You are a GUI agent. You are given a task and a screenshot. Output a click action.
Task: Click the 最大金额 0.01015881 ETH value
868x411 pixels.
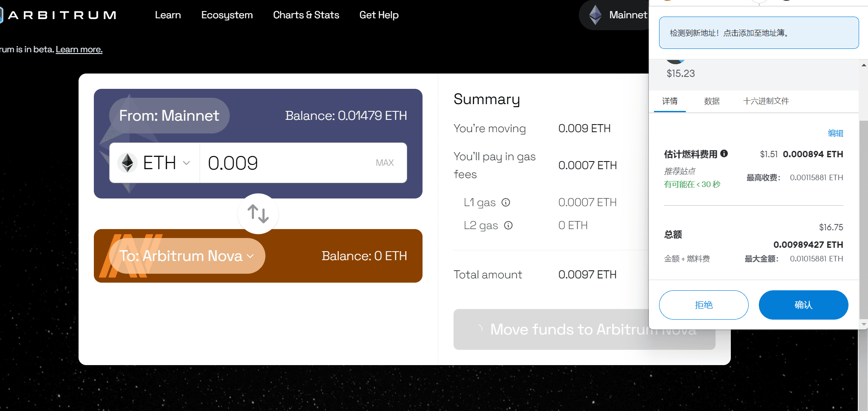click(x=816, y=259)
